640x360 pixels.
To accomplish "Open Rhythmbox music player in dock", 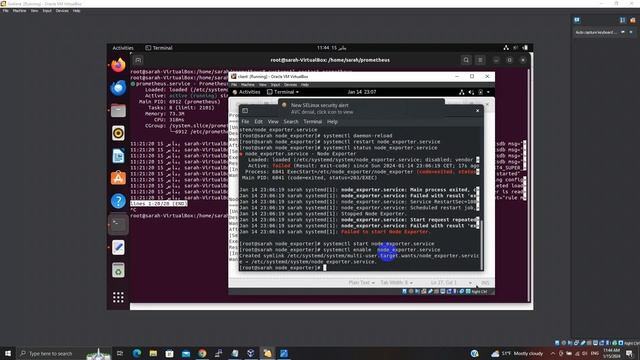I will point(118,133).
